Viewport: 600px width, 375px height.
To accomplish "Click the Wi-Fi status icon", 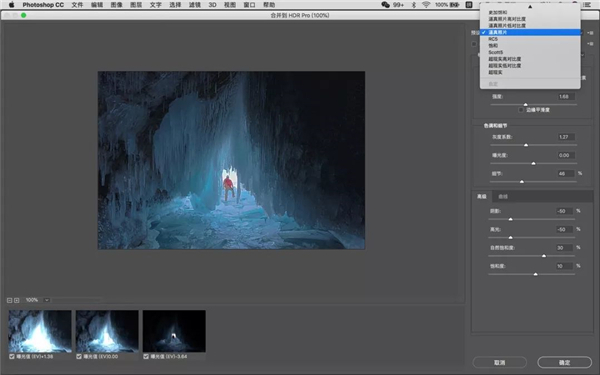I will pos(426,5).
